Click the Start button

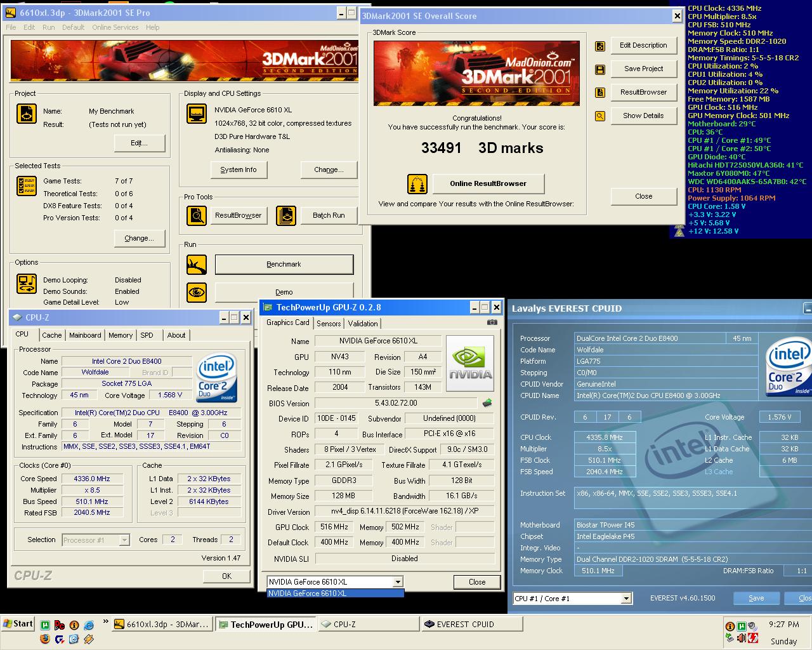18,624
